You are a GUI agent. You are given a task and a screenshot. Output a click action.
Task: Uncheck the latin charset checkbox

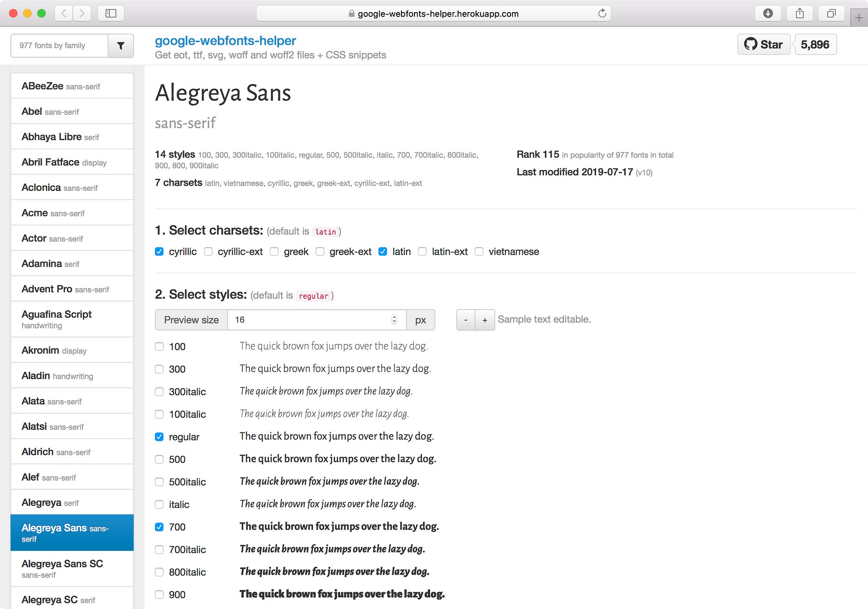coord(383,252)
